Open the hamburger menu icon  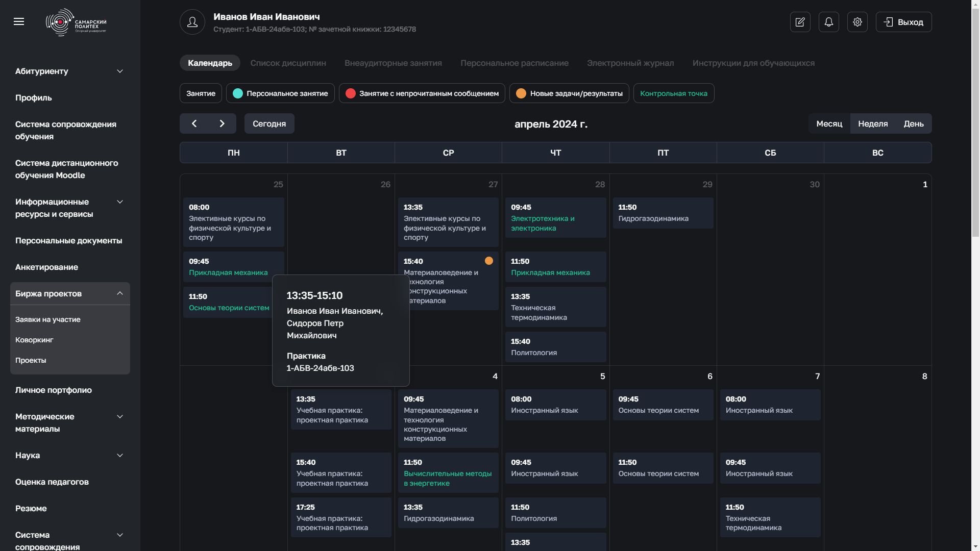pyautogui.click(x=19, y=21)
